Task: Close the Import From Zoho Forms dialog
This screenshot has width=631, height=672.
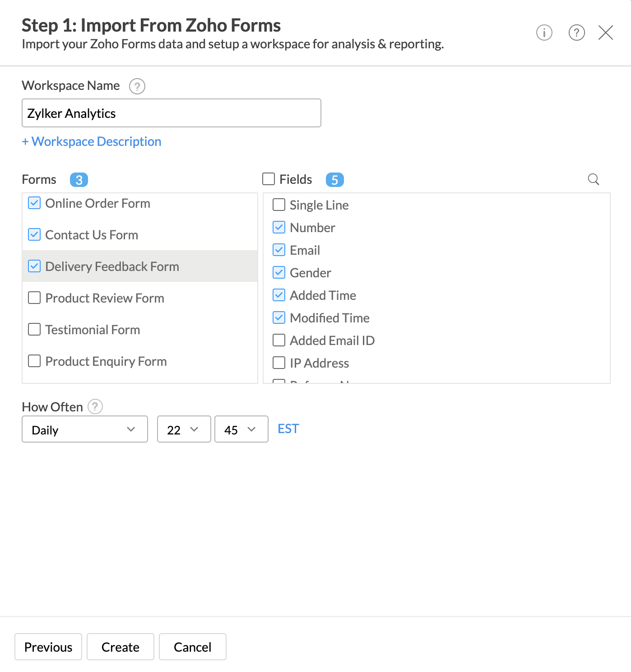Action: click(605, 33)
